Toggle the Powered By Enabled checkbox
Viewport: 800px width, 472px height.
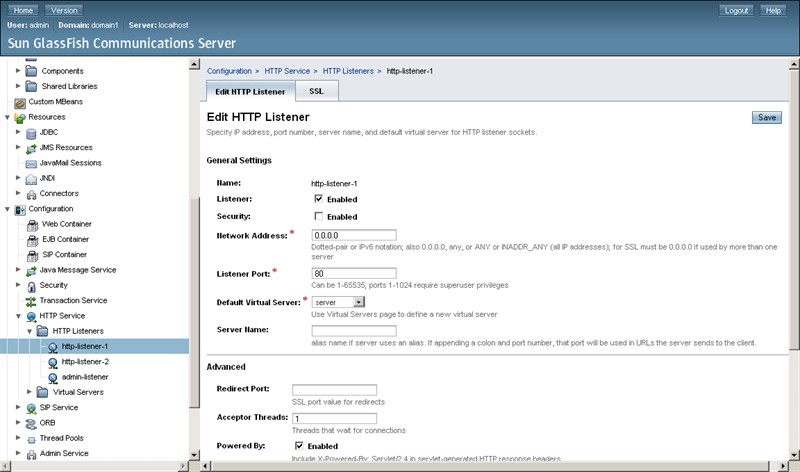pos(299,445)
